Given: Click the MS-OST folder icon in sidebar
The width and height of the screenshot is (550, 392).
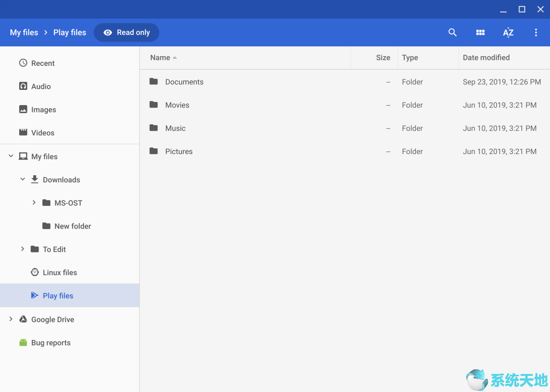Looking at the screenshot, I should coord(46,202).
